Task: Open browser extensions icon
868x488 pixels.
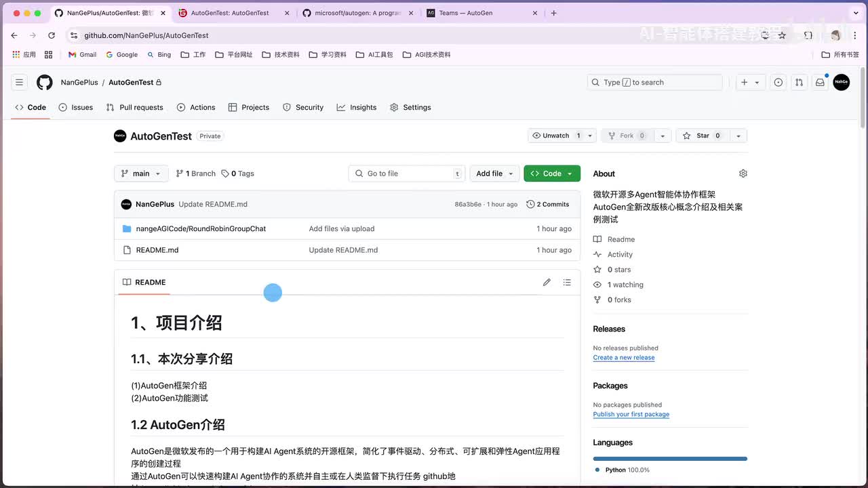Action: pos(808,35)
